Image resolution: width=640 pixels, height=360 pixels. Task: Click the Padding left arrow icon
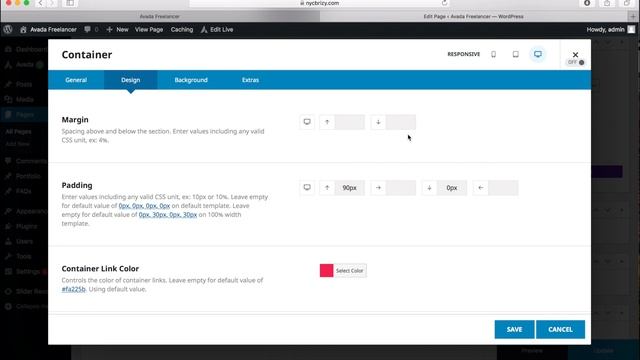tap(480, 188)
